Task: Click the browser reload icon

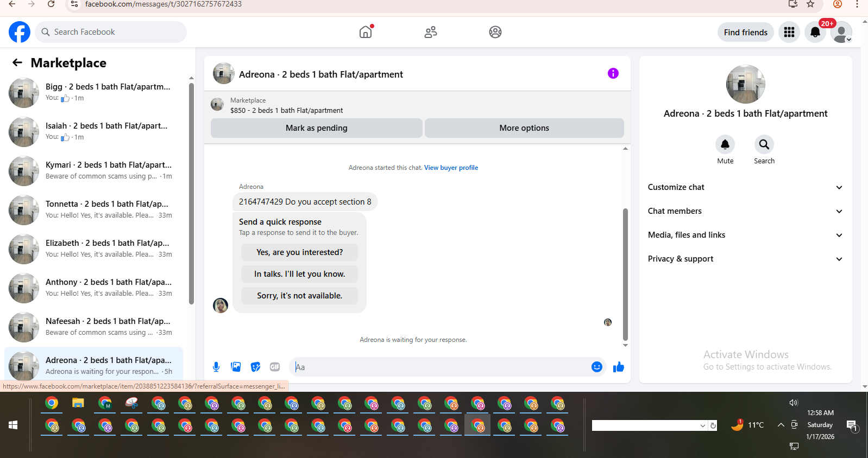Action: click(51, 4)
